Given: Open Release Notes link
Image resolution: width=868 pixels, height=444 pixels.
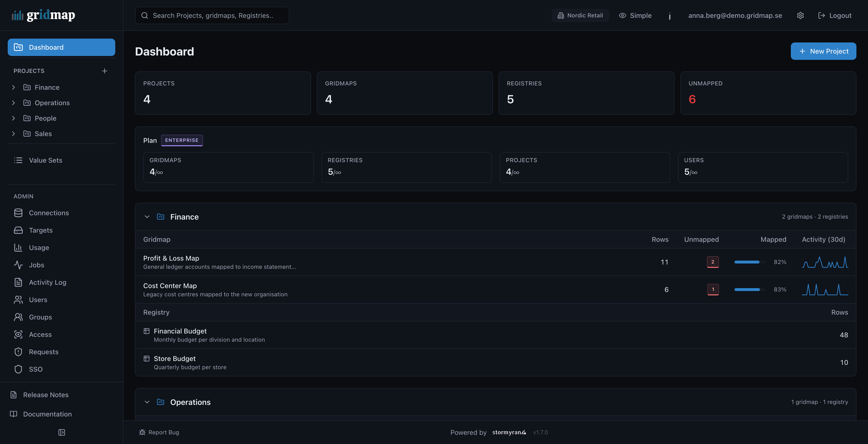Looking at the screenshot, I should [x=61, y=395].
